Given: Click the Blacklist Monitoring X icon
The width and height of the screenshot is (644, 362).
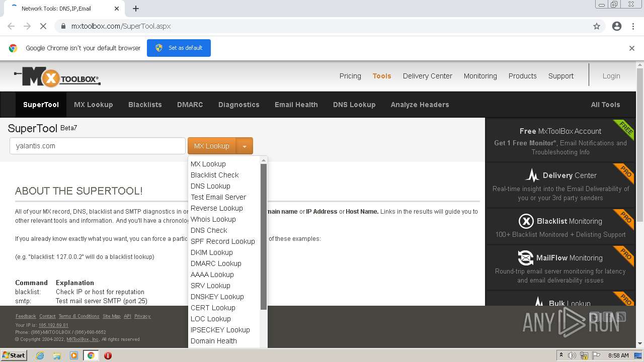Looking at the screenshot, I should click(x=526, y=221).
